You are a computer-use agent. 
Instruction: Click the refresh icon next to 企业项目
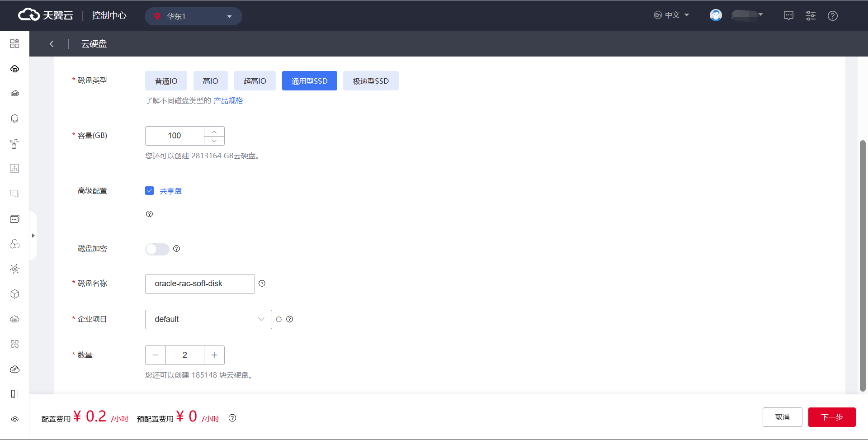point(278,319)
